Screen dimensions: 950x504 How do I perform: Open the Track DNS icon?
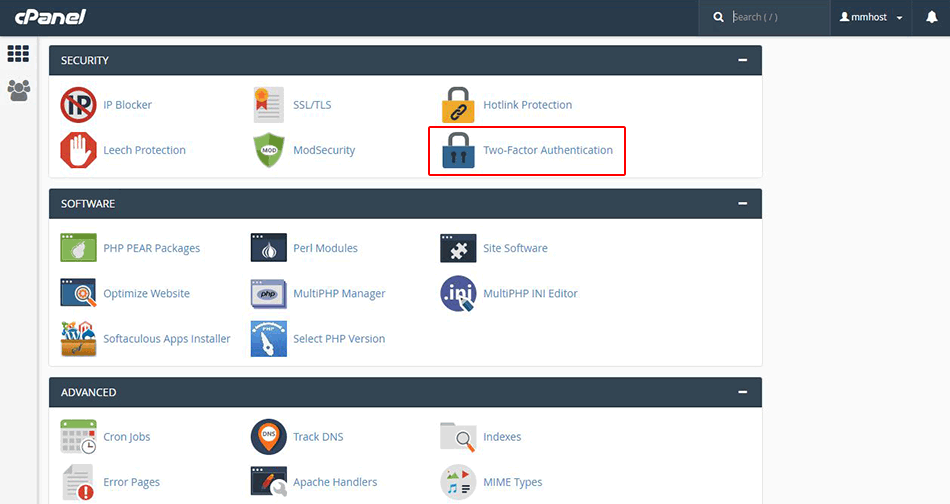[x=268, y=437]
